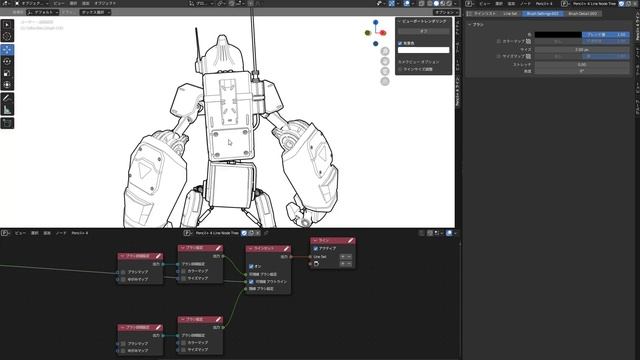Screen dimensions: 640x360
Task: Enable the ラインサイズ調整 checkbox
Action: pyautogui.click(x=400, y=69)
